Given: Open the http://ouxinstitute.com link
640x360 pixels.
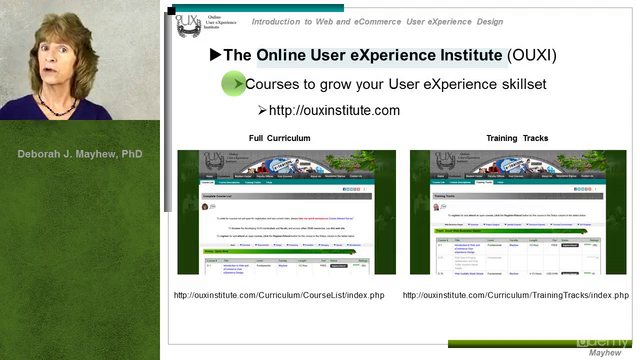Looking at the screenshot, I should point(334,110).
